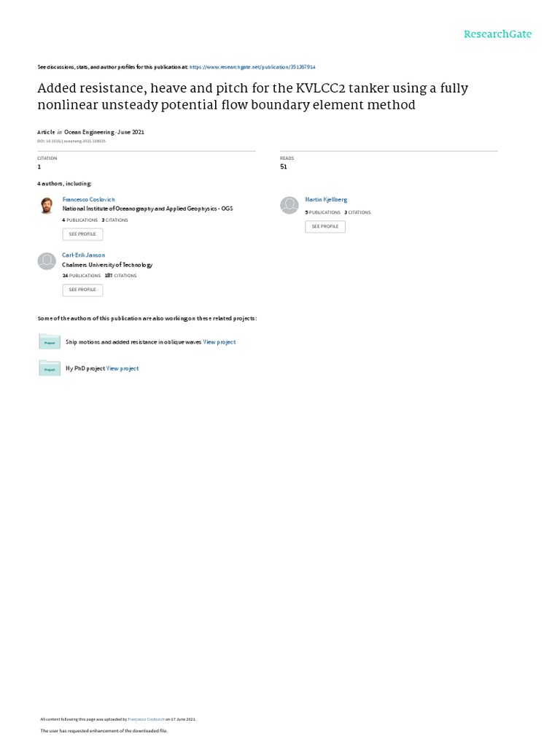Click project icon beside My PhD project

50,368
